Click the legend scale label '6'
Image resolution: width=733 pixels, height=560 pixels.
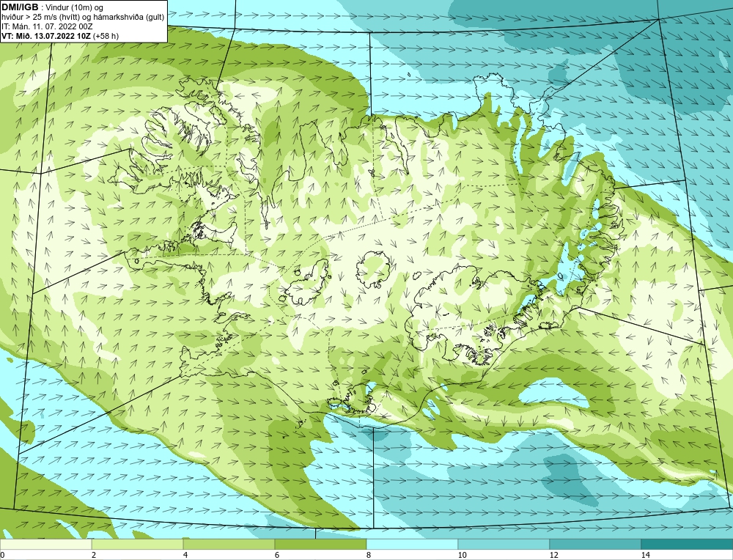(277, 555)
